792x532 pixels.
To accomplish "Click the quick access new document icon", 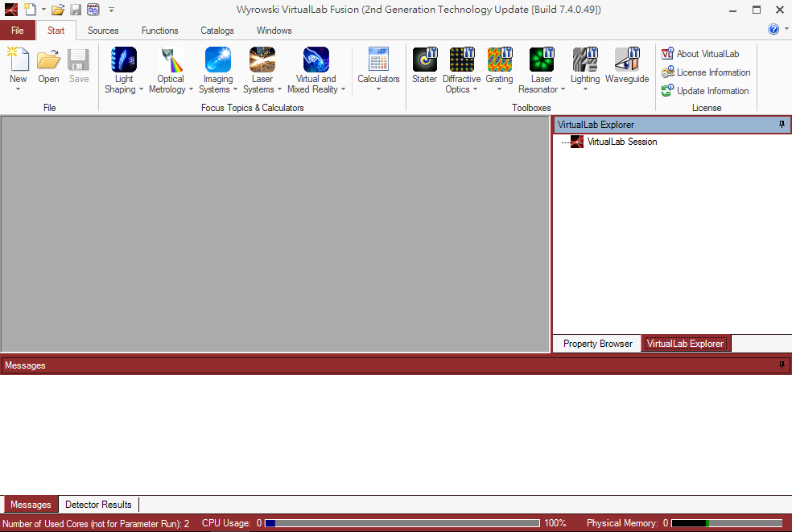I will coord(31,10).
